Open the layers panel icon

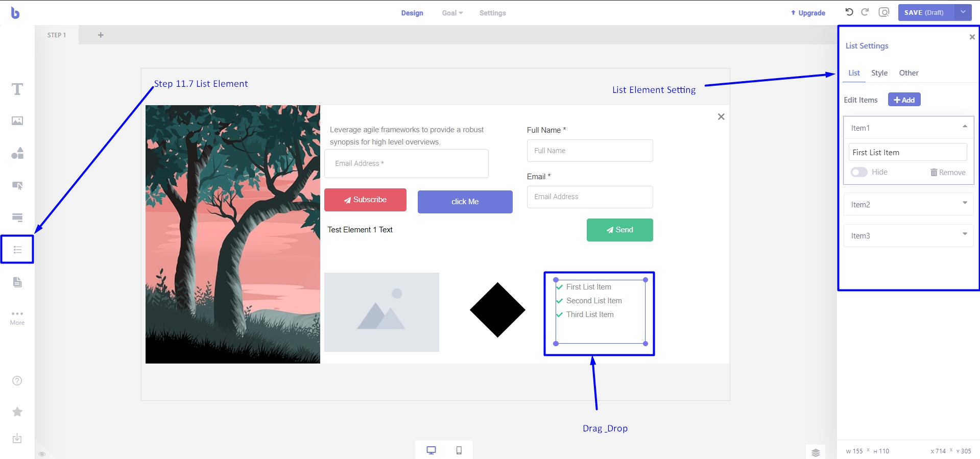click(x=816, y=452)
